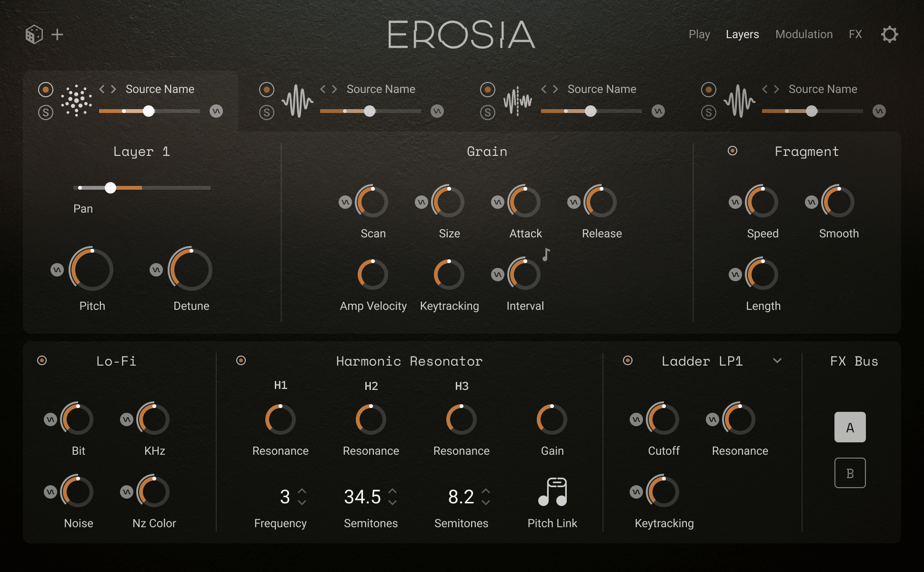Select next source on second layer
Viewport: 924px width, 572px height.
click(x=334, y=89)
